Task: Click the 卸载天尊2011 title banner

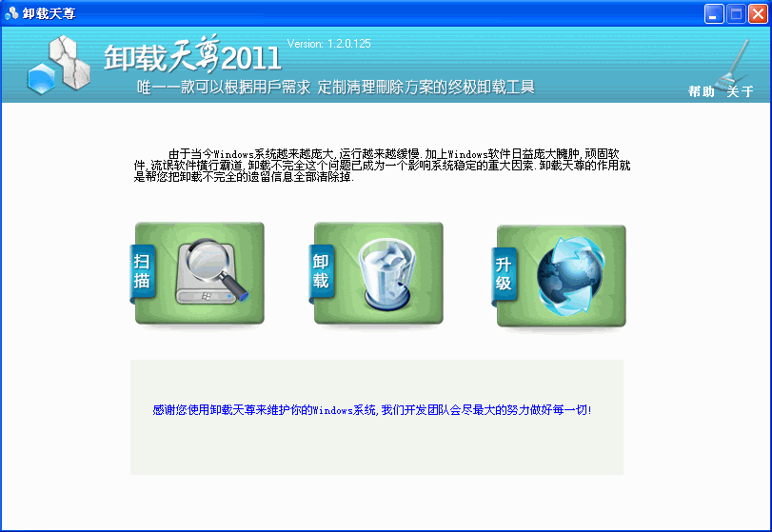Action: click(192, 55)
